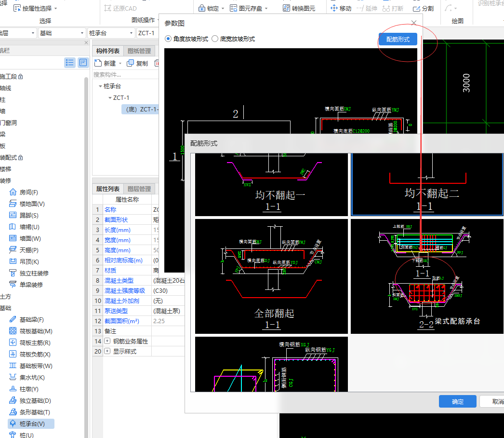Switch to the 图层管理 tab
This screenshot has height=438, width=504.
tap(139, 189)
